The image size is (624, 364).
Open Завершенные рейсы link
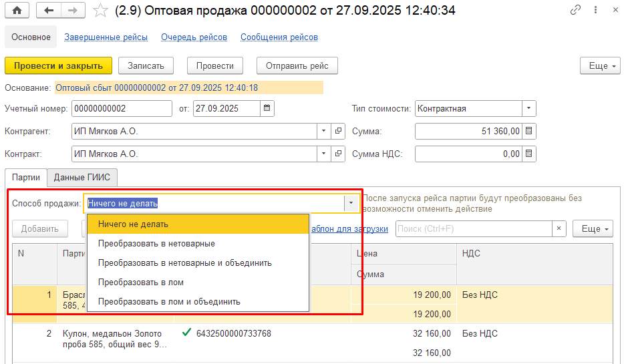tap(106, 37)
